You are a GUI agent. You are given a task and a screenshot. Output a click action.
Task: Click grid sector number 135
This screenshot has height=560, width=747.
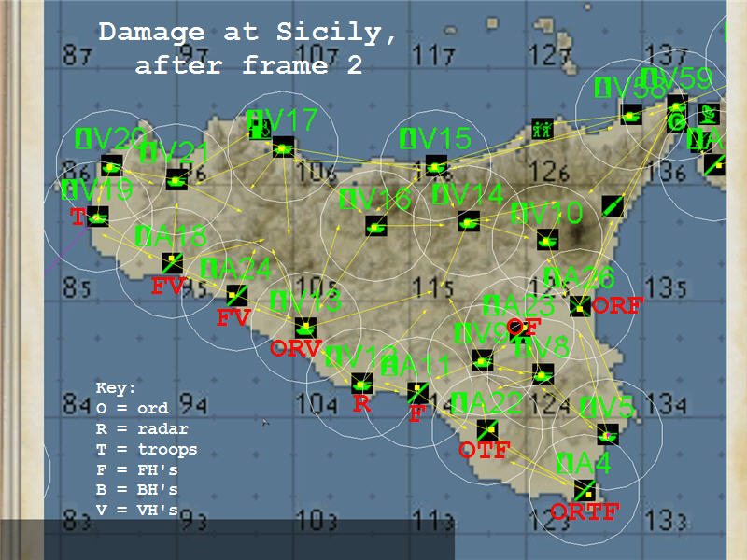click(x=666, y=287)
